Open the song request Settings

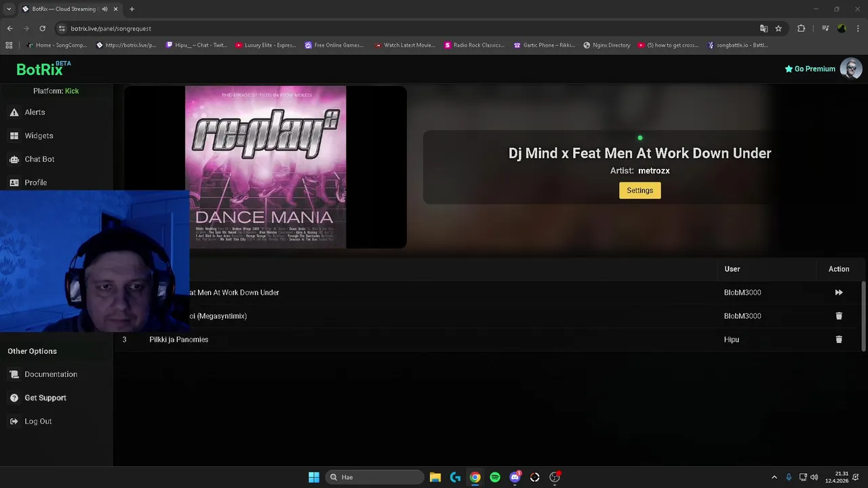(x=639, y=190)
